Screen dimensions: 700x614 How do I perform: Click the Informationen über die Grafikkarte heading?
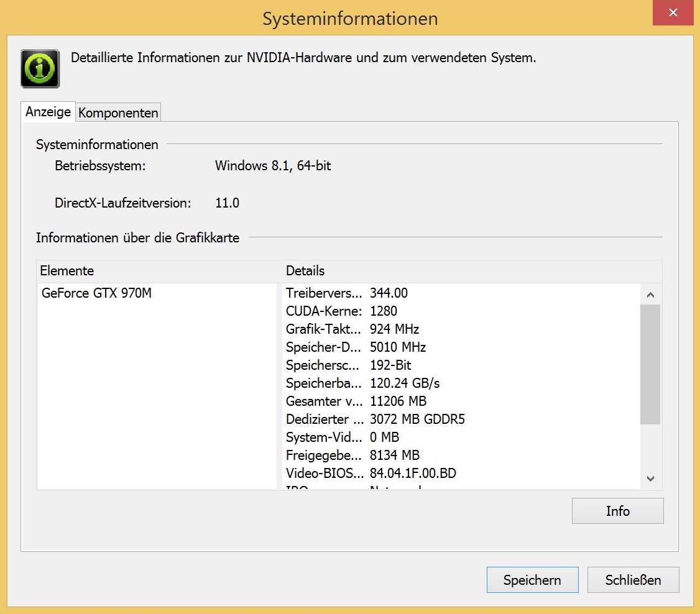click(137, 238)
